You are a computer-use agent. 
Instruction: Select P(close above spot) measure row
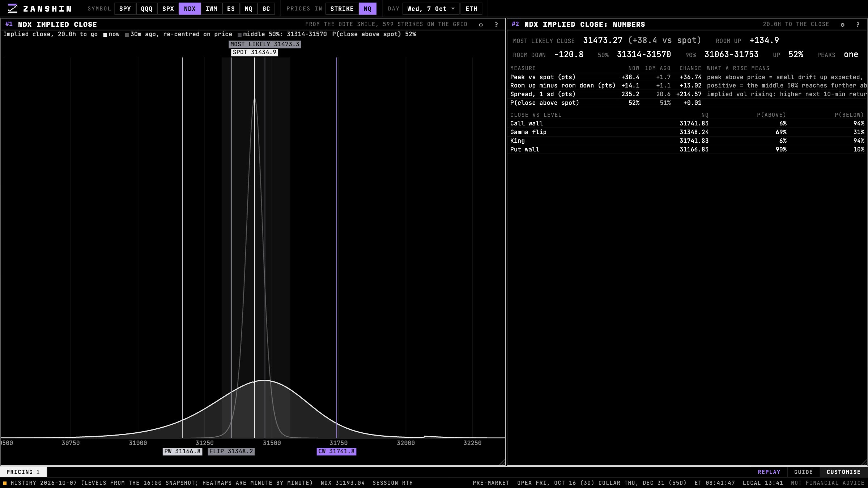(687, 103)
